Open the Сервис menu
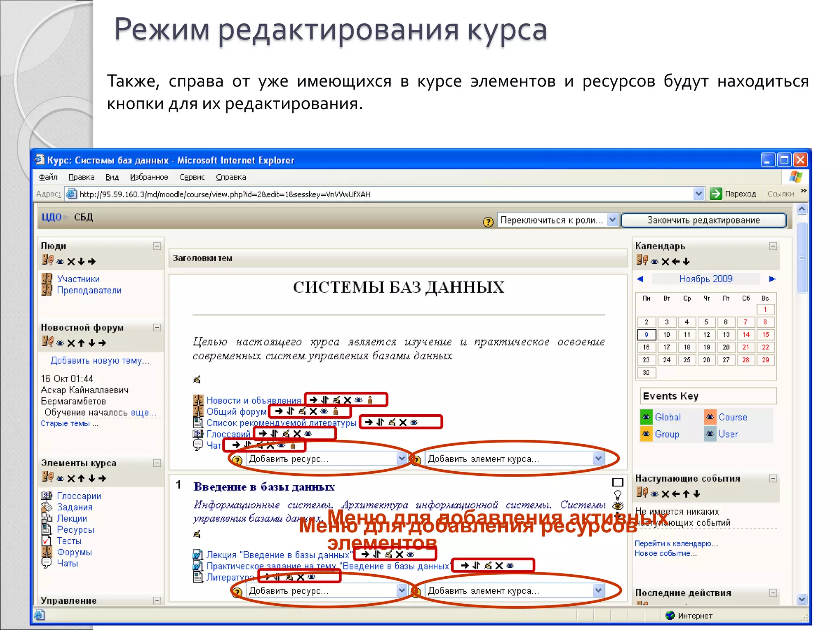Screen dimensions: 840x630 (192, 177)
